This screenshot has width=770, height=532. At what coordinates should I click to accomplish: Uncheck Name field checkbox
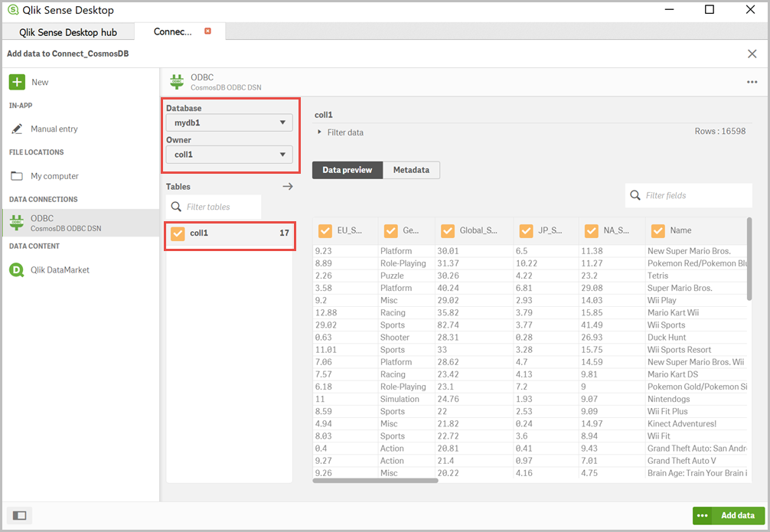[658, 230]
